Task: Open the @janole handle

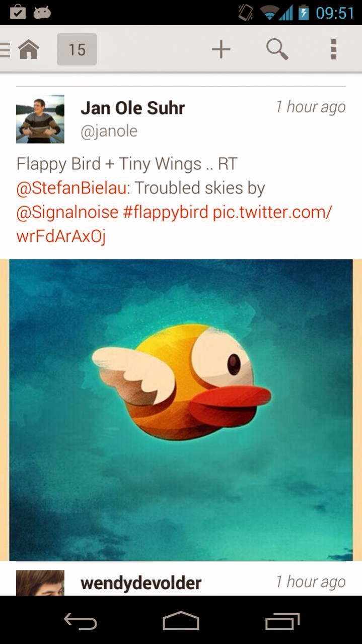Action: pyautogui.click(x=109, y=131)
